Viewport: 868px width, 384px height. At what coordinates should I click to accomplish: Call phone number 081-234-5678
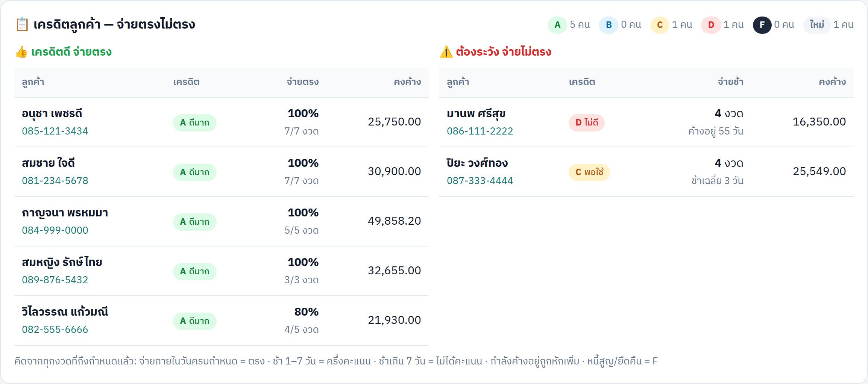point(55,181)
